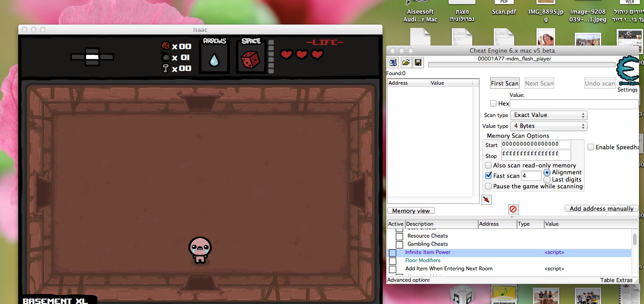Select the Floor Modifiers row text
The height and width of the screenshot is (304, 644).
[423, 260]
